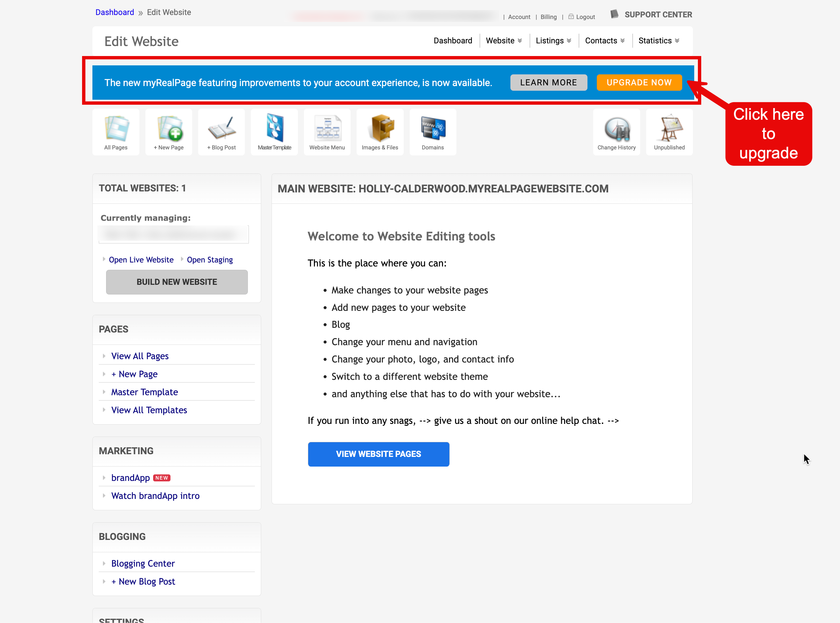View the Change History icon
The width and height of the screenshot is (840, 623).
click(x=617, y=131)
